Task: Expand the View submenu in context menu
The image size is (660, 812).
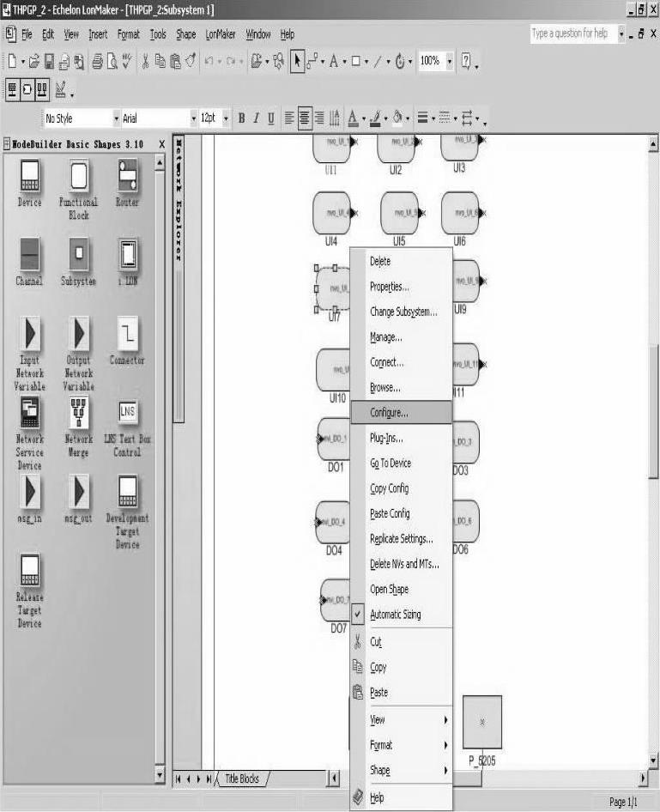Action: point(401,720)
